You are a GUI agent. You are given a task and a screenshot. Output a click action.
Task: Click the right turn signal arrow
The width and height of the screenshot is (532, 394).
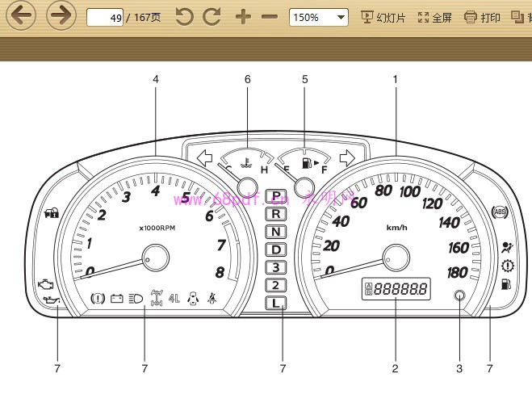point(348,157)
